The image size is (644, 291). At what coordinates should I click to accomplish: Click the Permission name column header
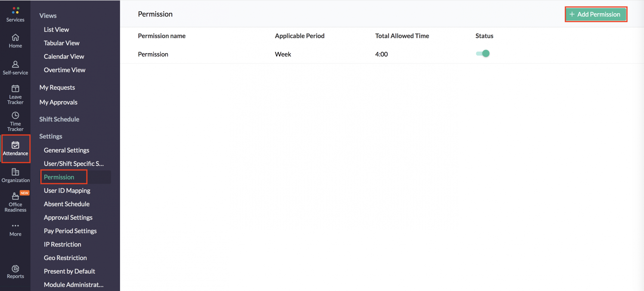coord(162,36)
